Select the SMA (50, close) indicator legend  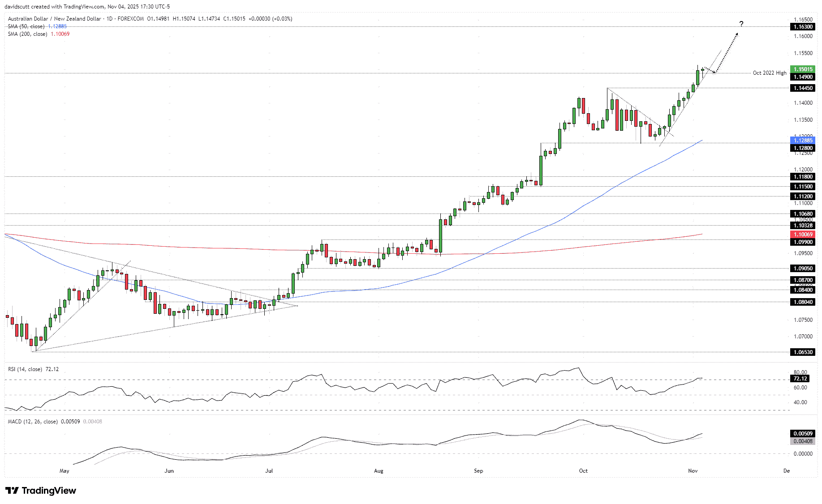coord(27,26)
